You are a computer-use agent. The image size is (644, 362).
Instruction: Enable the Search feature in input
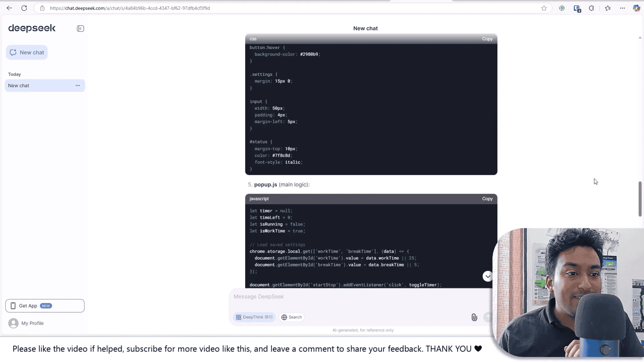click(x=292, y=317)
